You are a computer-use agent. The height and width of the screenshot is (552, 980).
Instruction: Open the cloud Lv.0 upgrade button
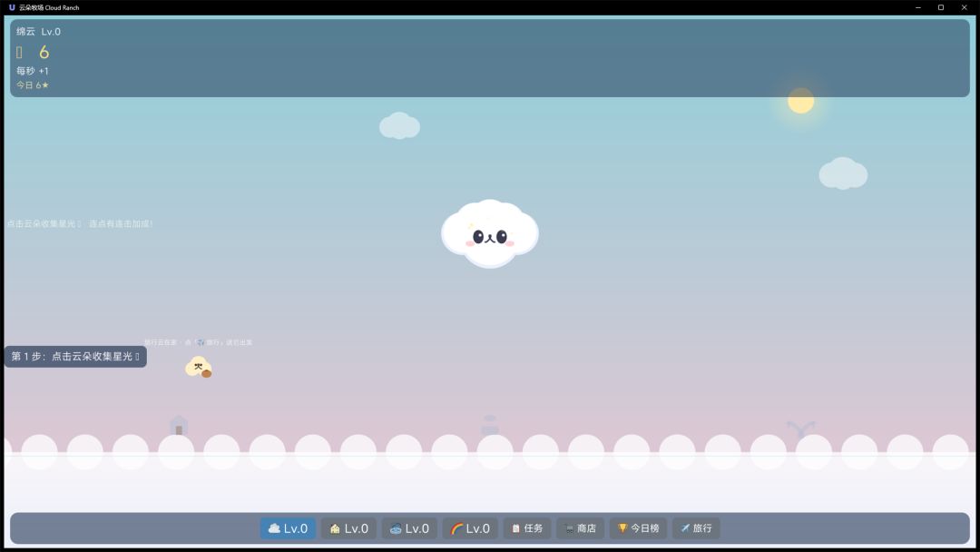point(288,528)
